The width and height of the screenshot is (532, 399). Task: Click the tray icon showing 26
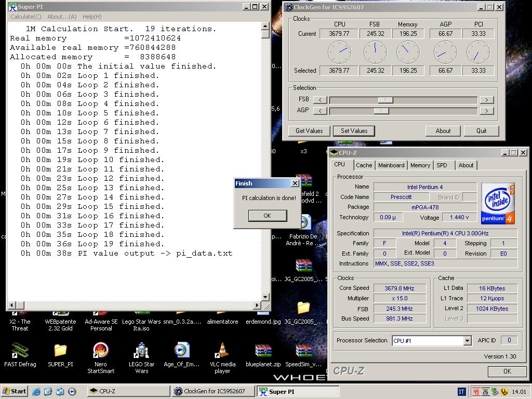(x=485, y=392)
